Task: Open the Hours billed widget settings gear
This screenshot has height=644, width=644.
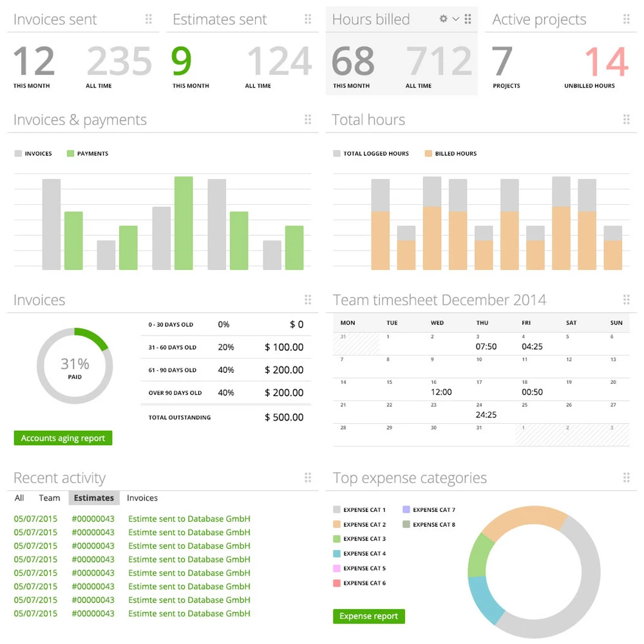Action: (443, 19)
